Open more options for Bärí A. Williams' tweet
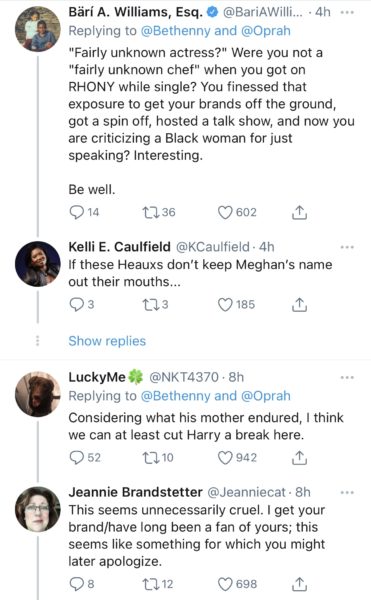The image size is (371, 600). 347,12
